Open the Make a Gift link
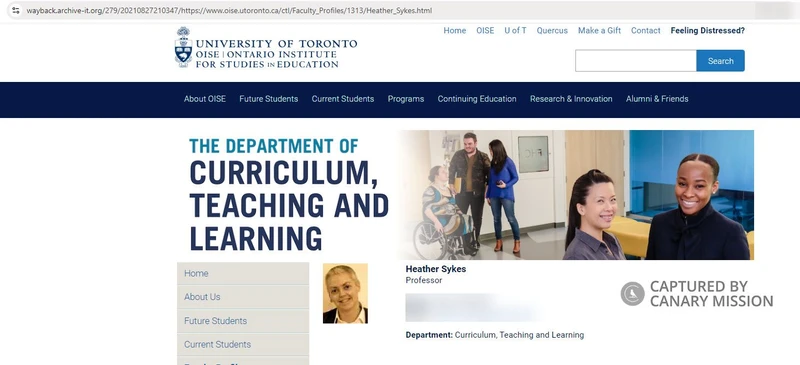 [599, 31]
